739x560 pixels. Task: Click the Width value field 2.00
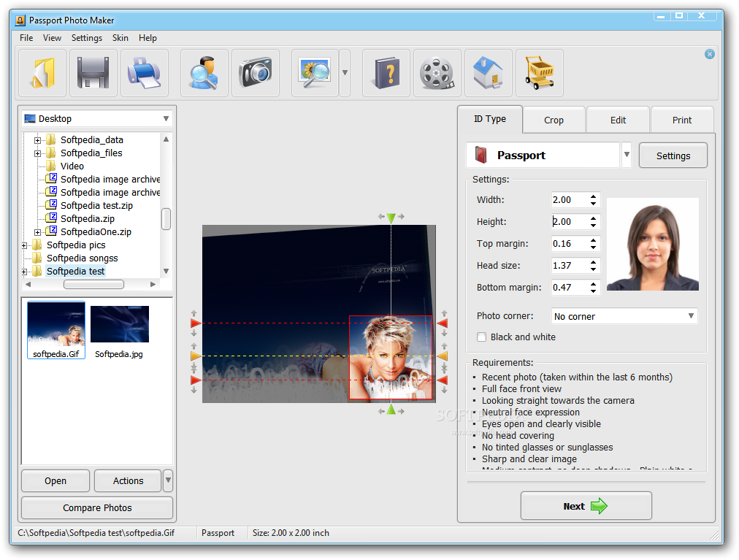tap(570, 200)
